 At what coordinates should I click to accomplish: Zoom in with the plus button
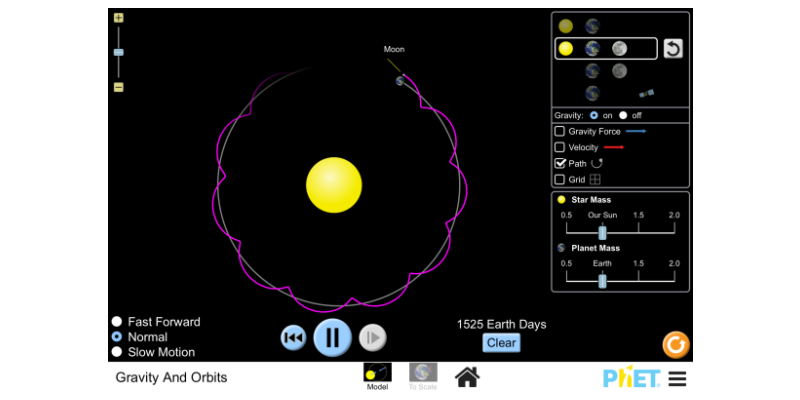pos(119,18)
